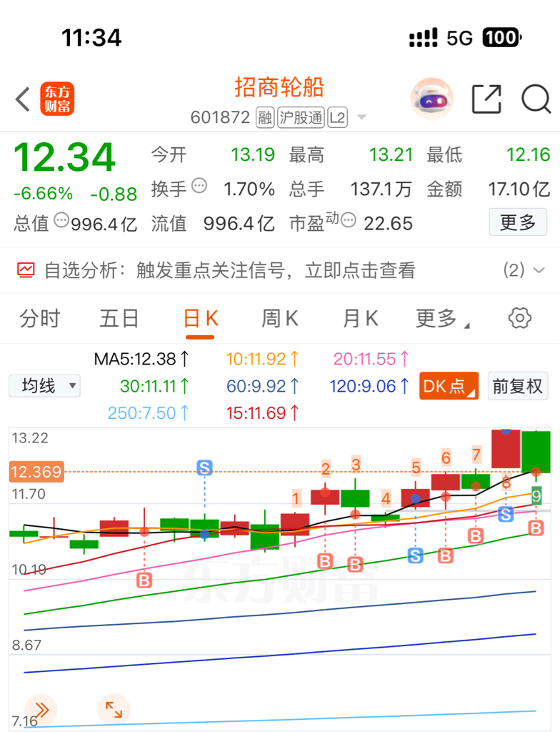Viewport: 560px width, 732px height.
Task: Open the robot AI assistant avatar
Action: tap(431, 99)
